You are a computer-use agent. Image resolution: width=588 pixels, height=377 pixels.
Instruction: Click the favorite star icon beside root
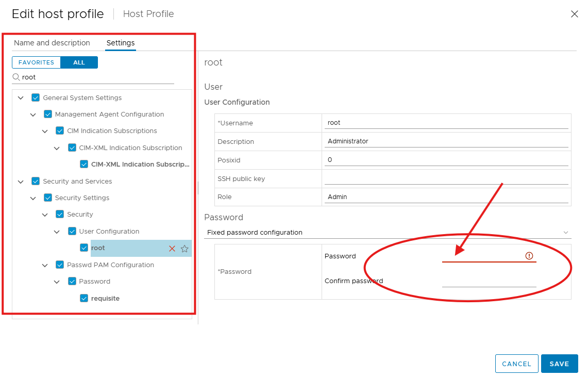click(184, 249)
